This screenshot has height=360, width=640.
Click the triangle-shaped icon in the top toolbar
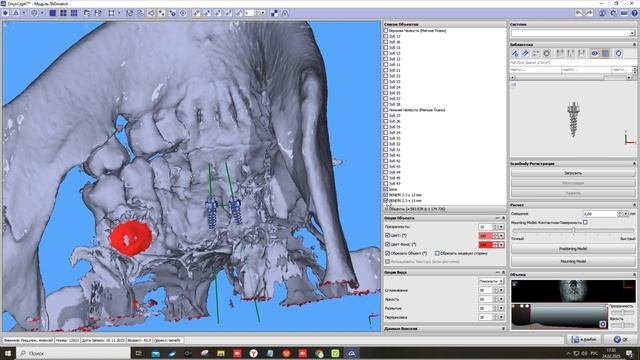click(16, 13)
